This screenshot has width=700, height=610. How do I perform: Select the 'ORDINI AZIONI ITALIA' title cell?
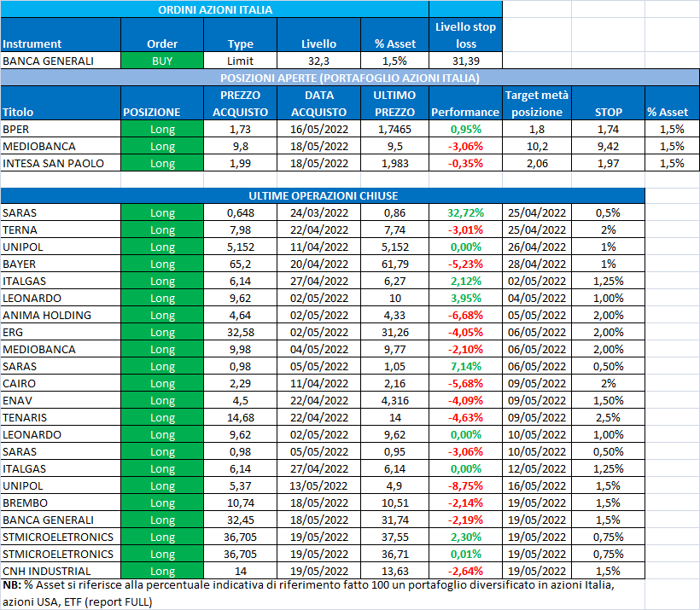(215, 9)
